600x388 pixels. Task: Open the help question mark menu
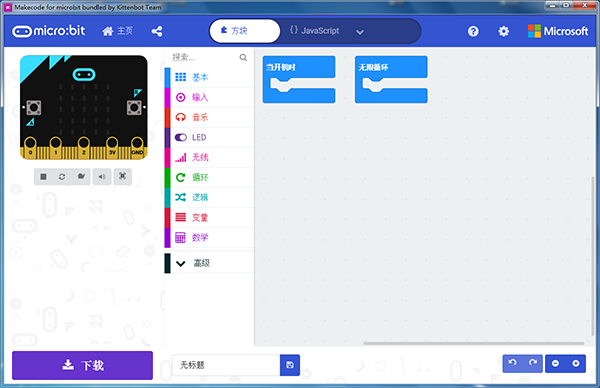click(473, 31)
